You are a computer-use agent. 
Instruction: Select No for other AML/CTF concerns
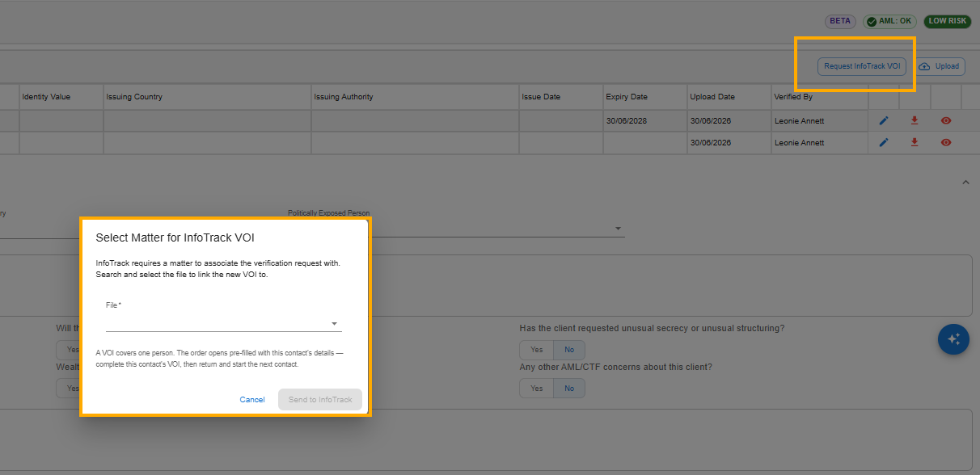[569, 389]
